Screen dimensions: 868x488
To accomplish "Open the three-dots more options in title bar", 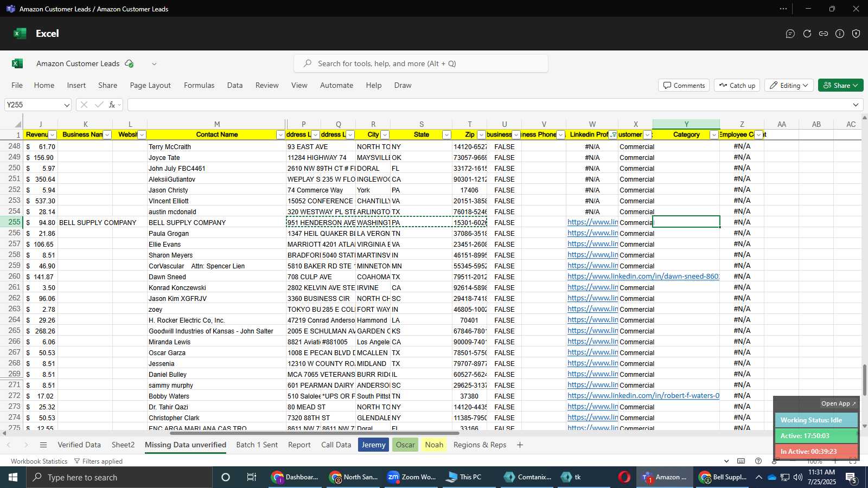I will (783, 9).
